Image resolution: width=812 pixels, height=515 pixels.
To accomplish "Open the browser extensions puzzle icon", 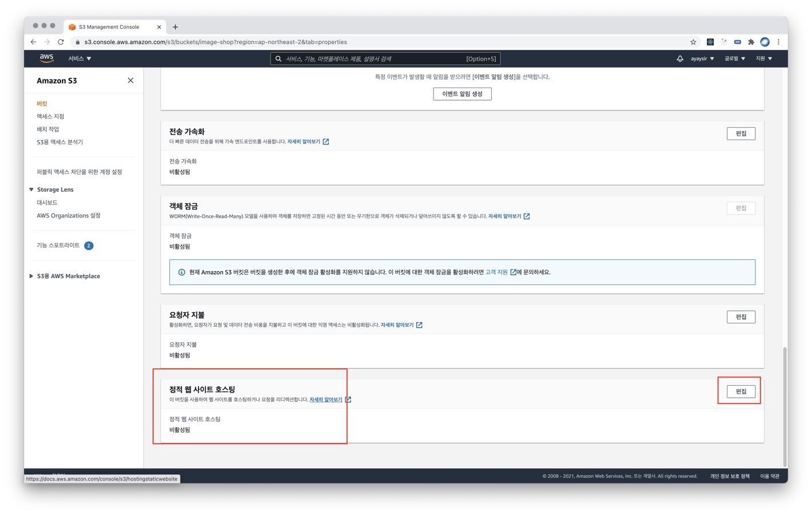I will tap(751, 42).
